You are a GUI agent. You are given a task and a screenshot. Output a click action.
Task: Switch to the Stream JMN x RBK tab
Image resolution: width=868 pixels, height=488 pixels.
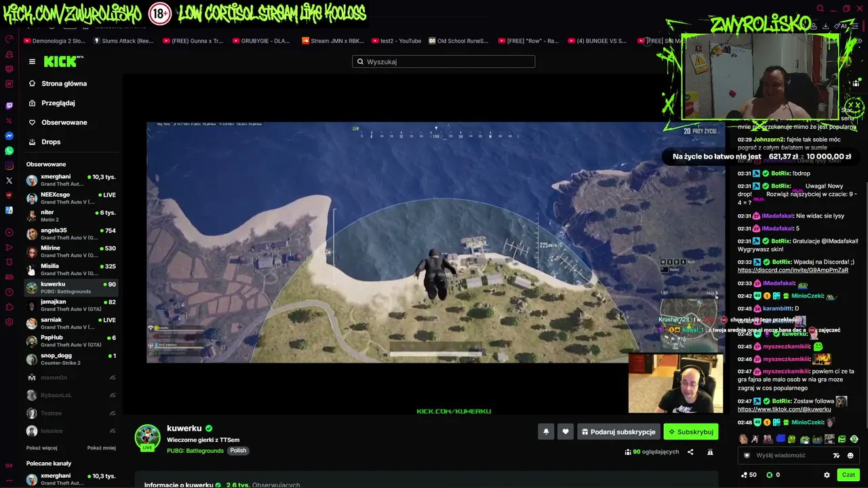(x=333, y=41)
